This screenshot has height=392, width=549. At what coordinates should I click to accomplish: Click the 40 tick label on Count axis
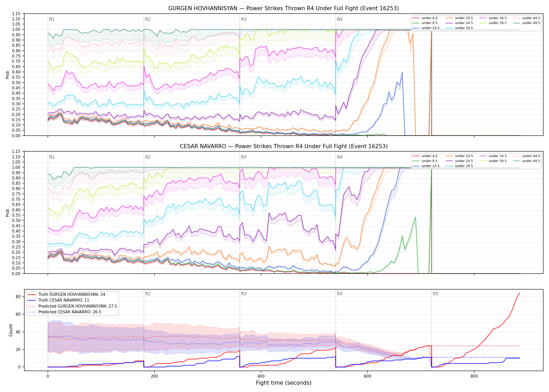click(18, 332)
